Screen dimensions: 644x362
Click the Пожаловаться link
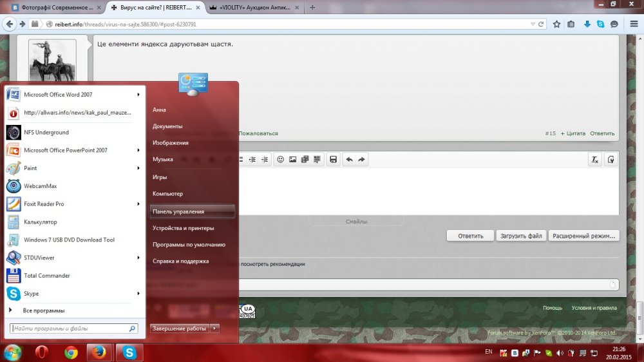coord(258,133)
